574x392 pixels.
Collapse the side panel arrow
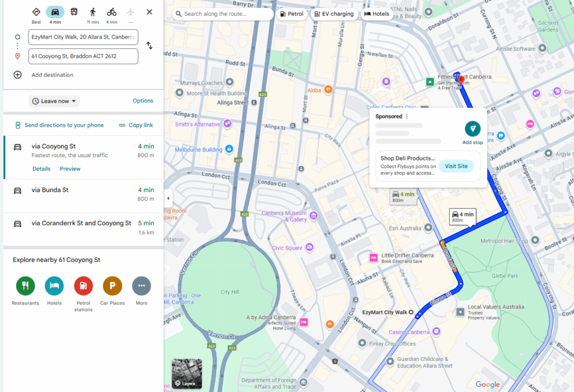coord(168,198)
